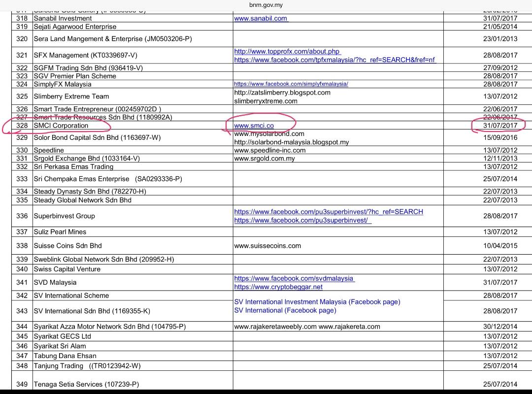Image resolution: width=532 pixels, height=394 pixels.
Task: Select the text 'www.srgold.com.my'
Action: coord(265,158)
